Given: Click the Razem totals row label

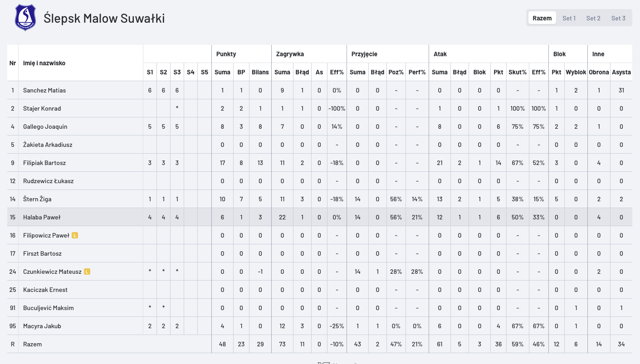Looking at the screenshot, I should click(32, 344).
